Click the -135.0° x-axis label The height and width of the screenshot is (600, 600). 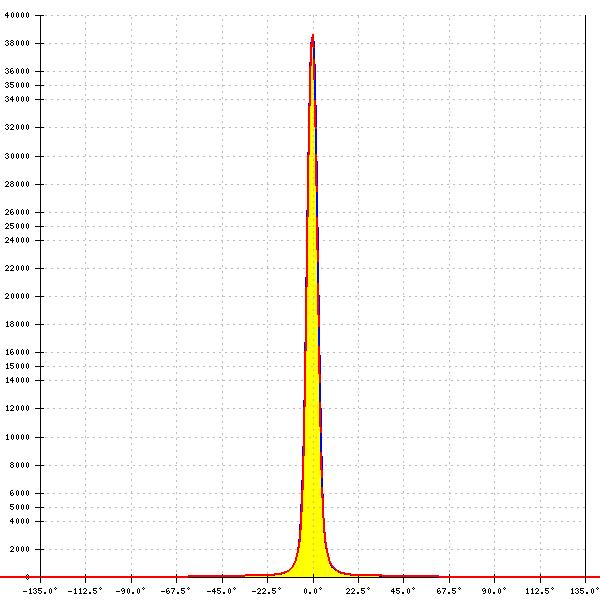coord(40,591)
